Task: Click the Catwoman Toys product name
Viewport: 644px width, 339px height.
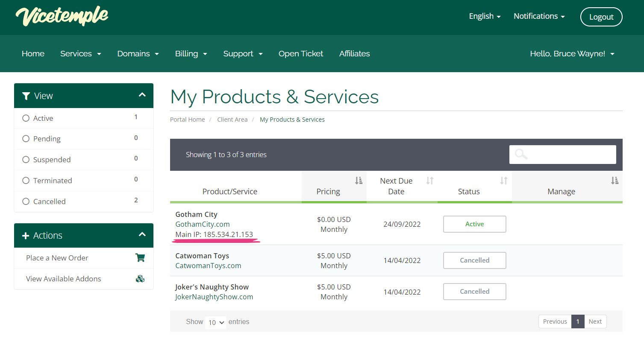Action: [202, 256]
